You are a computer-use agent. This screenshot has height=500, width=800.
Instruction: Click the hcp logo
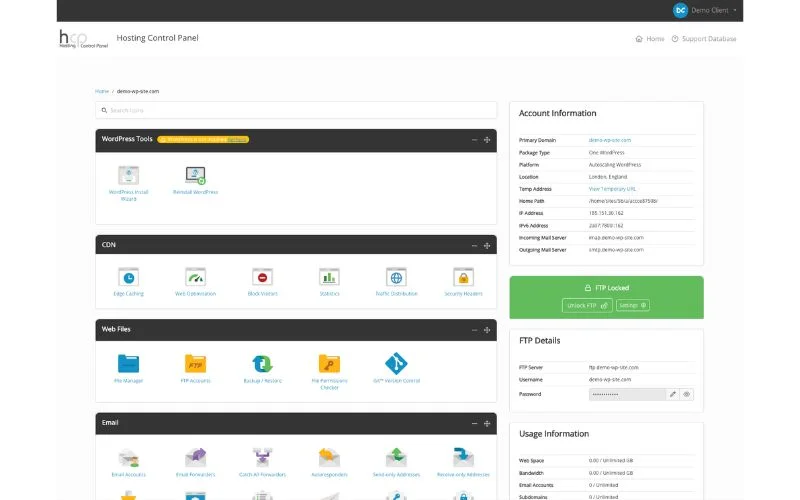(x=84, y=39)
